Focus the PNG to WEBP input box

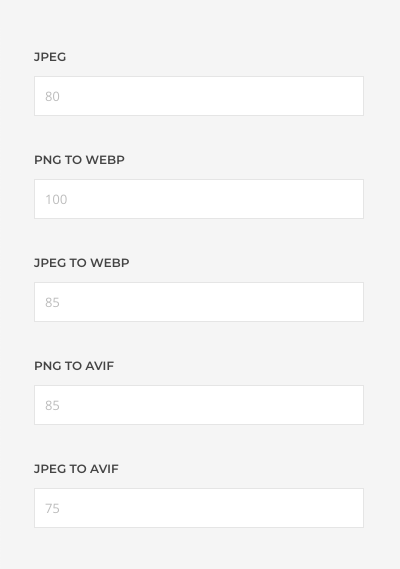199,199
